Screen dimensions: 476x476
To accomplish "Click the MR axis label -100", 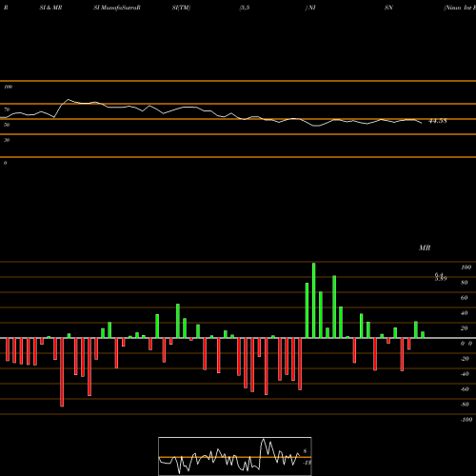I will [x=466, y=420].
